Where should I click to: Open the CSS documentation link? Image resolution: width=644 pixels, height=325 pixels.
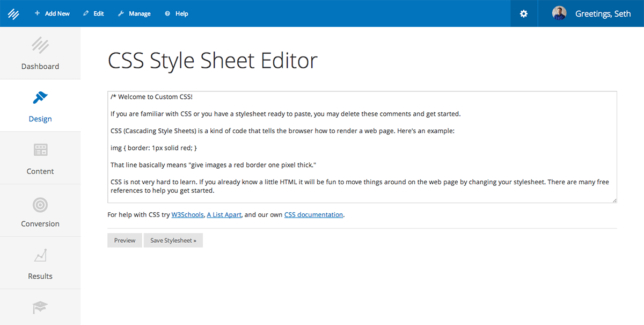click(x=313, y=215)
